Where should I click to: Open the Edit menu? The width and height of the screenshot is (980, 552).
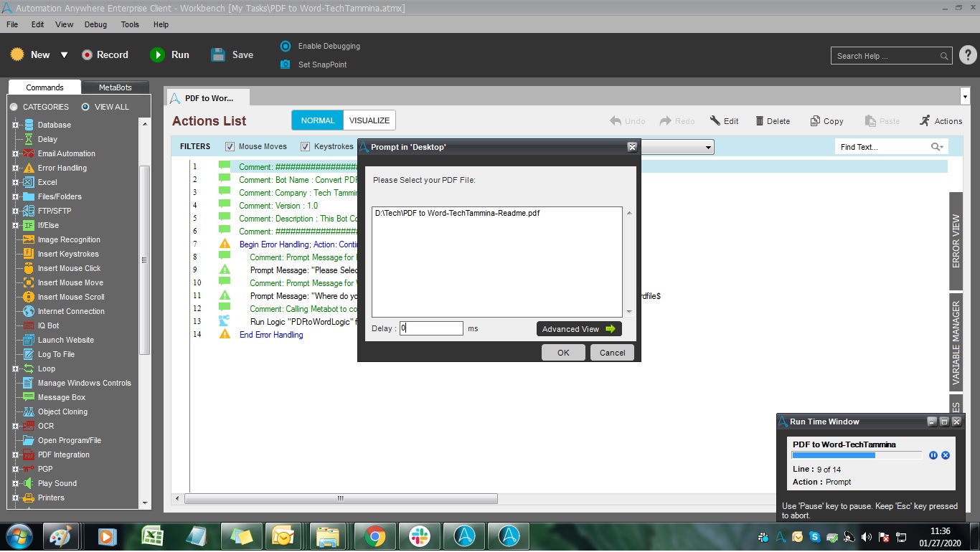point(37,24)
